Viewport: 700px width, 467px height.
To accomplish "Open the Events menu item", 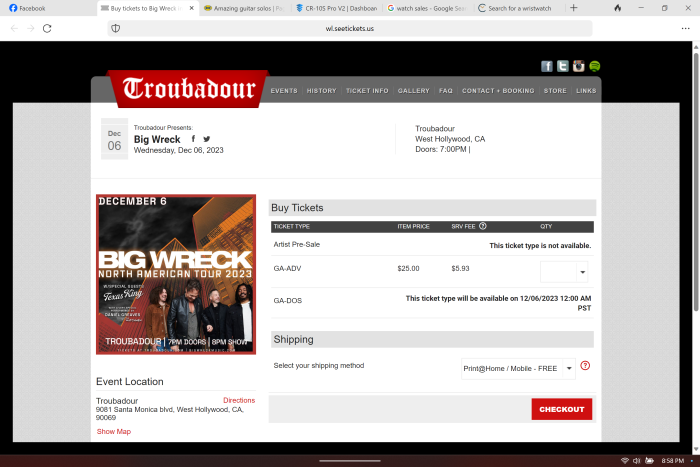I will click(284, 91).
